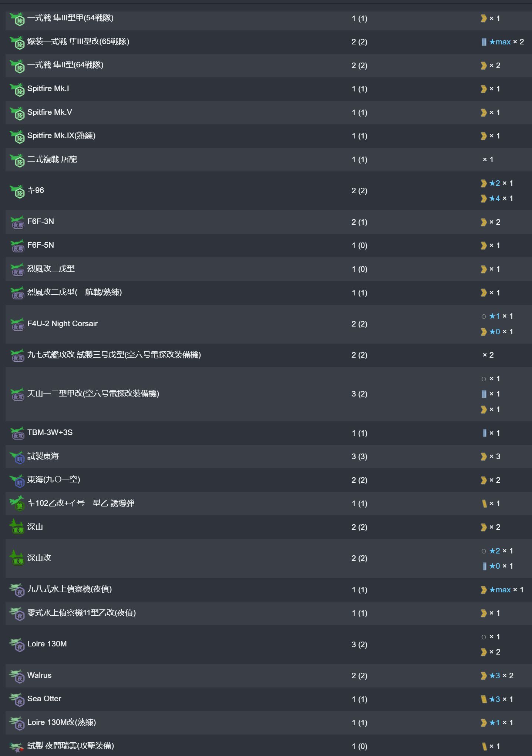The image size is (532, 756).
Task: Click the count 1 (0) for F6F-5N
Action: (359, 245)
